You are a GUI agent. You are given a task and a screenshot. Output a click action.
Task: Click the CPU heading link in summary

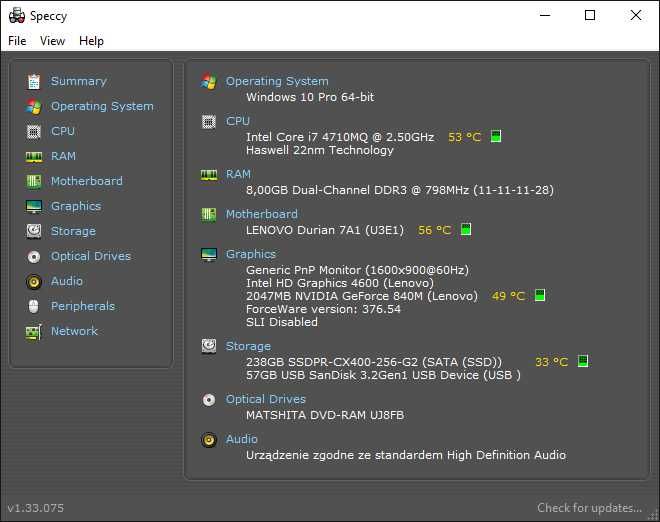(x=238, y=121)
